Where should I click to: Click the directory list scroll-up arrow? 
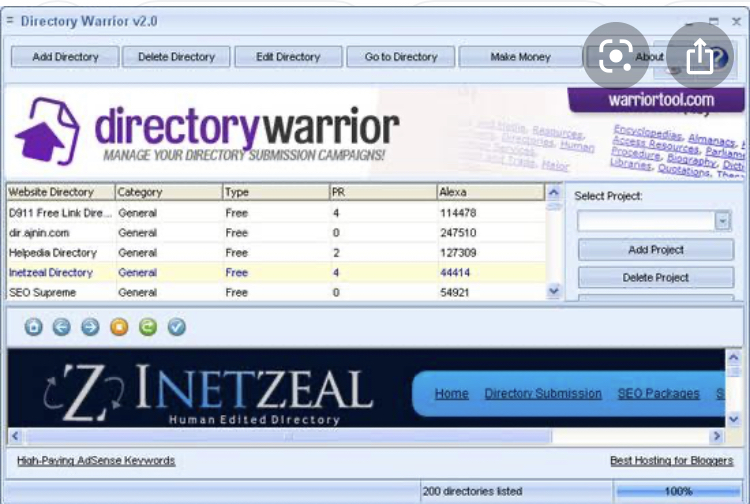(x=554, y=192)
